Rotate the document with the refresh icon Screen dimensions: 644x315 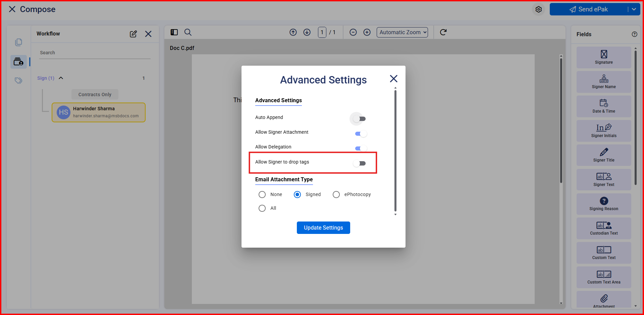tap(443, 32)
